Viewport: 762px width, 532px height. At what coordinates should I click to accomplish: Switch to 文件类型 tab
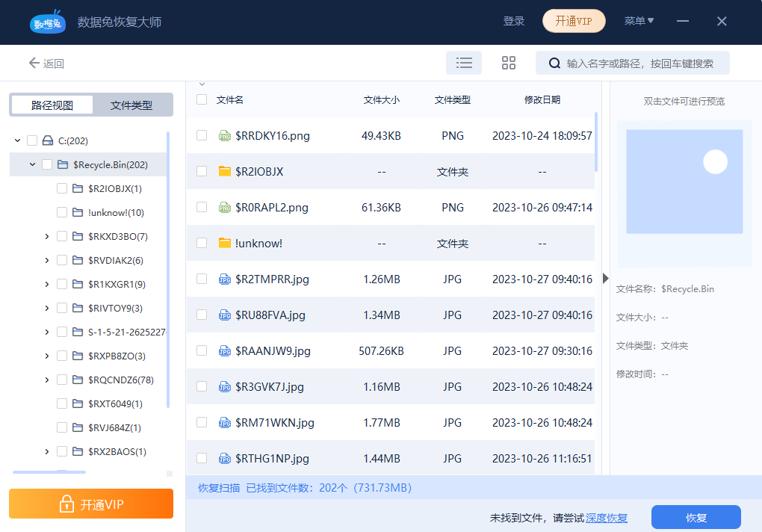pos(131,105)
